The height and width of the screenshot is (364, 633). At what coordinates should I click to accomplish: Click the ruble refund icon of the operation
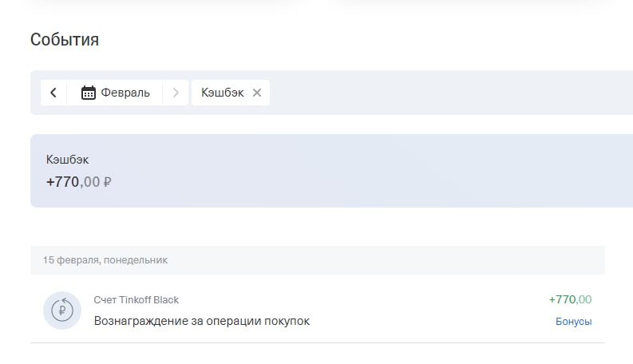[x=62, y=311]
